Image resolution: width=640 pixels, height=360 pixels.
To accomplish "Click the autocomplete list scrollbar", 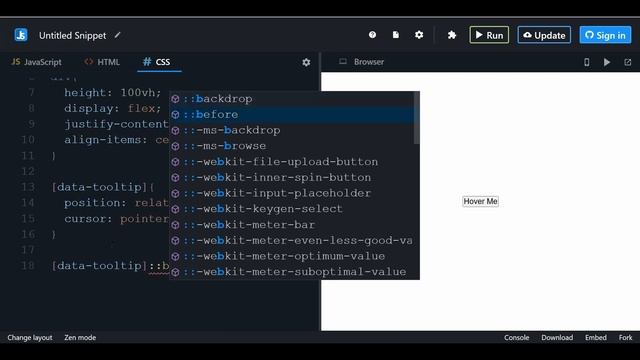I will [417, 118].
